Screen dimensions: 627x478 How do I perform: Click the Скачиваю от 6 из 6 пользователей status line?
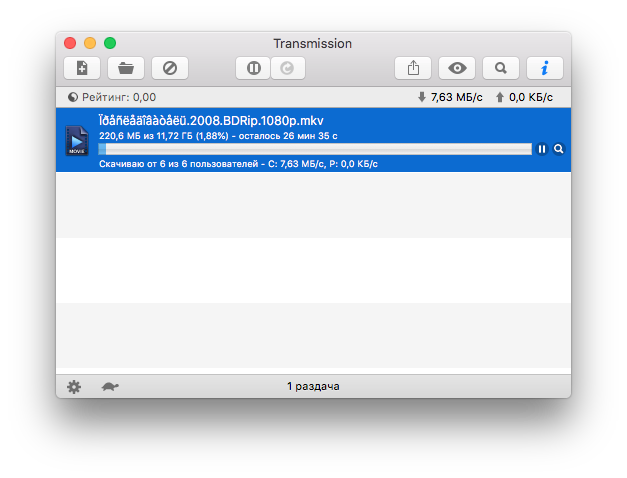(x=238, y=164)
